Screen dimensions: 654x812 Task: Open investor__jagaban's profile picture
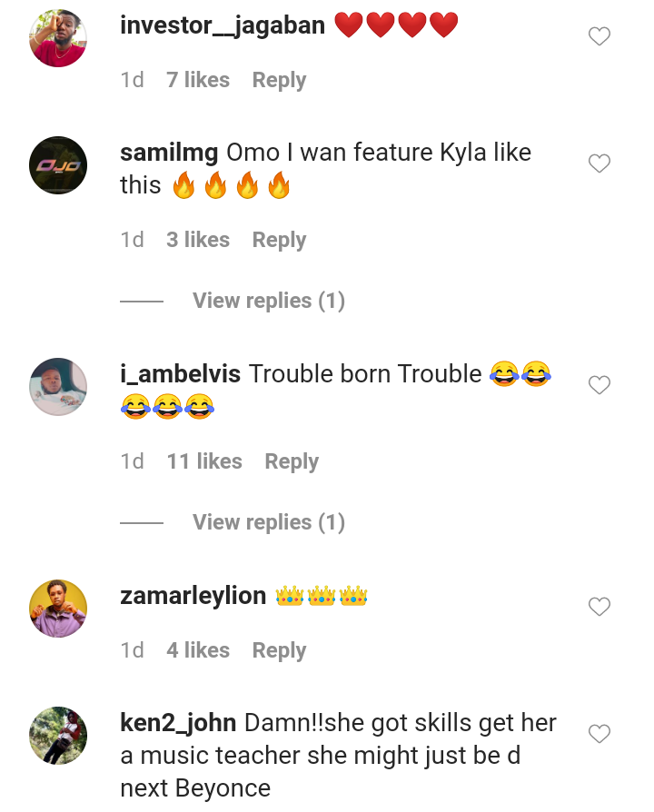[58, 38]
